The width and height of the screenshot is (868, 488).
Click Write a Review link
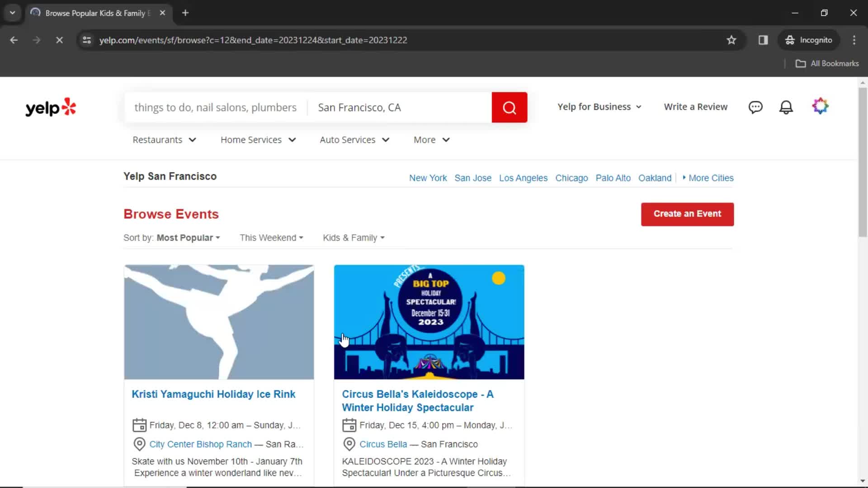[x=695, y=107]
